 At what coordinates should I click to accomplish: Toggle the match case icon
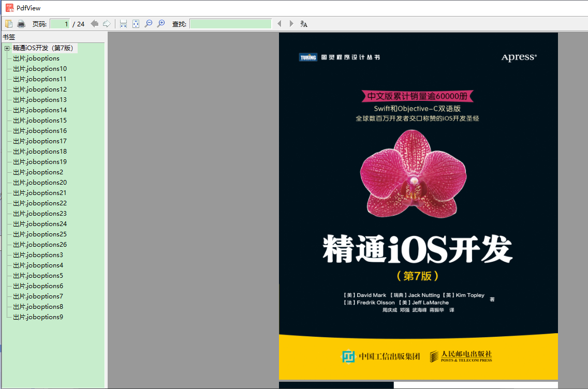point(304,24)
